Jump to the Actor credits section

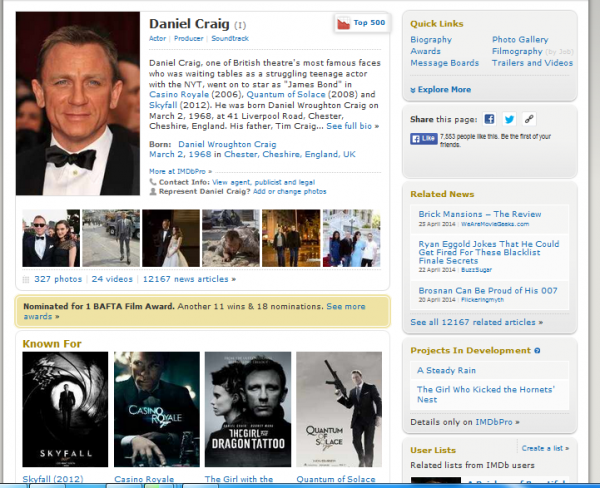(157, 38)
